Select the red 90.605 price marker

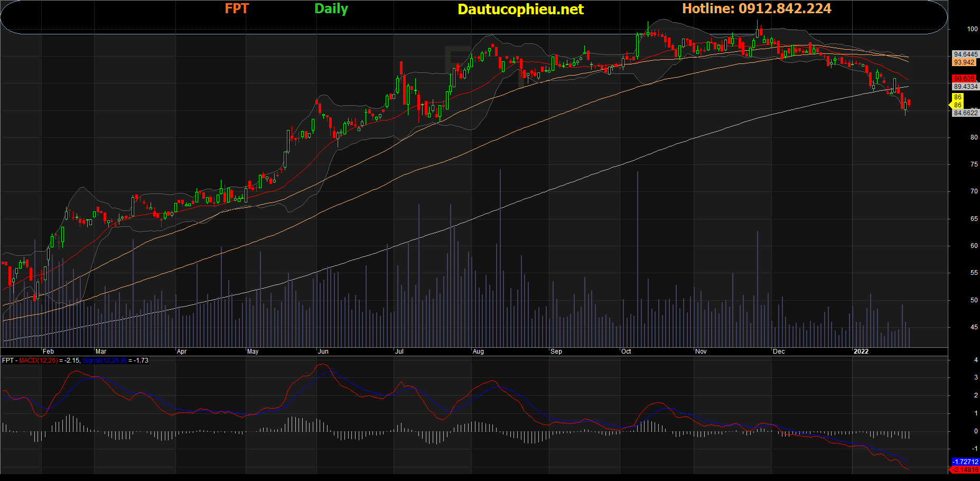(964, 79)
